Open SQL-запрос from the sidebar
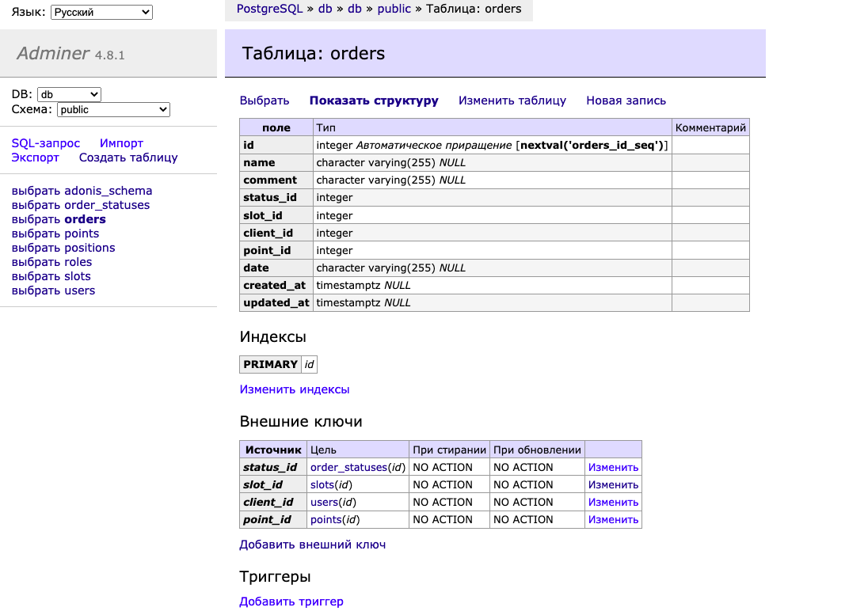Screen dimensions: 868x615 (44, 143)
